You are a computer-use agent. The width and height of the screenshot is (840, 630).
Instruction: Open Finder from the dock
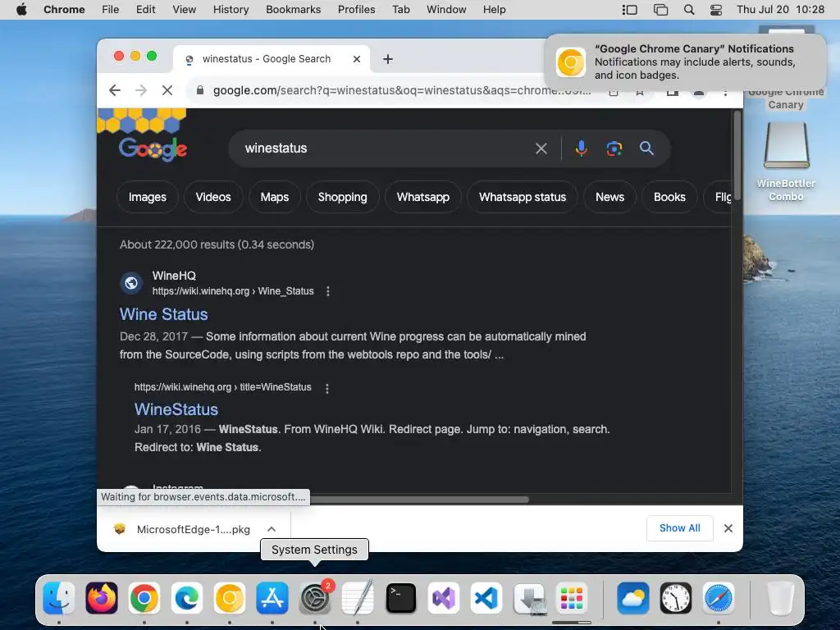(58, 598)
